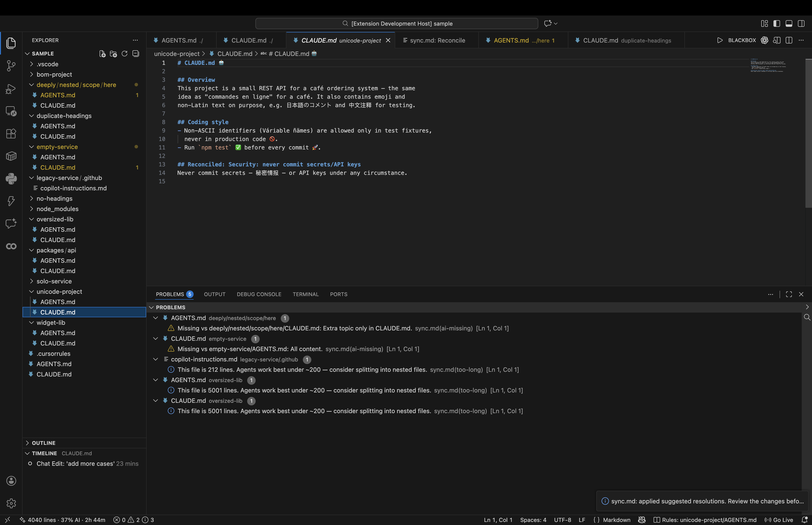Image resolution: width=812 pixels, height=525 pixels.
Task: Open editor more actions menu
Action: [801, 40]
